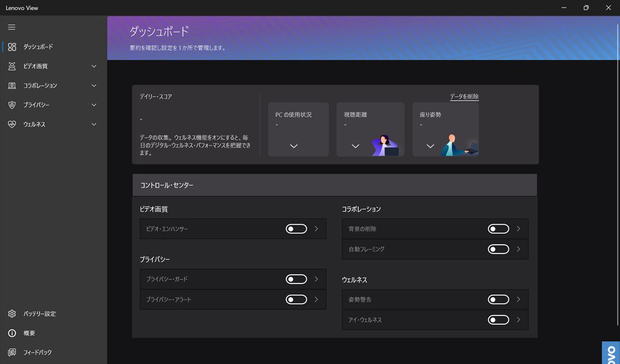The height and width of the screenshot is (364, 620).
Task: Turn on プライバシー・ガード switch
Action: [x=296, y=279]
